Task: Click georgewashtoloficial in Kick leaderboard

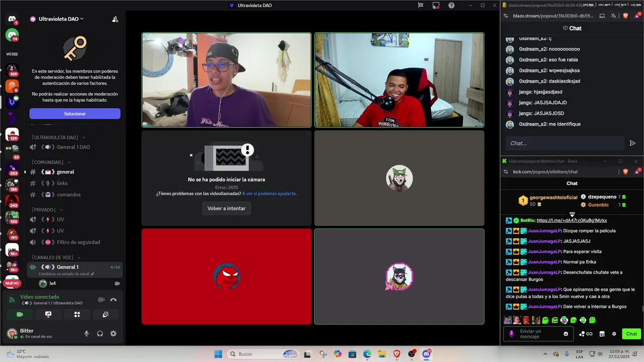Action: pyautogui.click(x=553, y=198)
